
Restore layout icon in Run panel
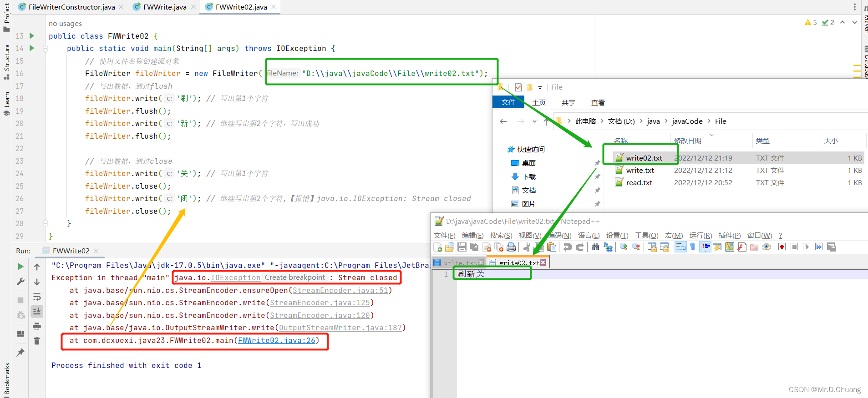[20, 333]
